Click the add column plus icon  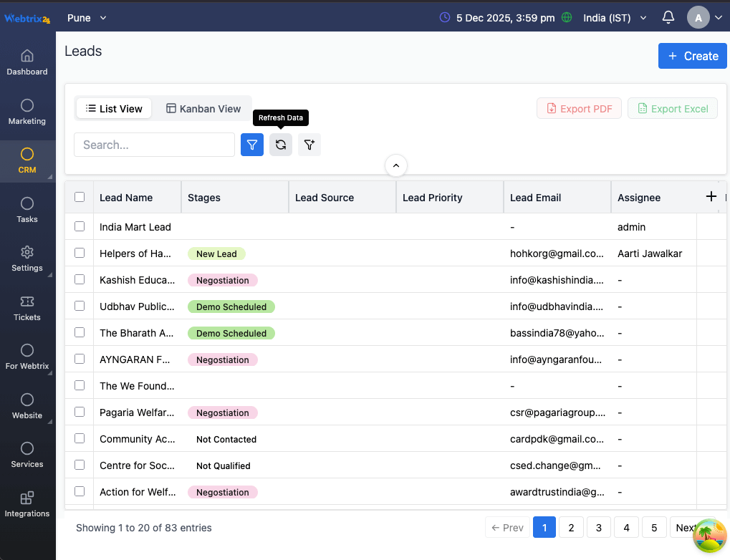point(711,196)
